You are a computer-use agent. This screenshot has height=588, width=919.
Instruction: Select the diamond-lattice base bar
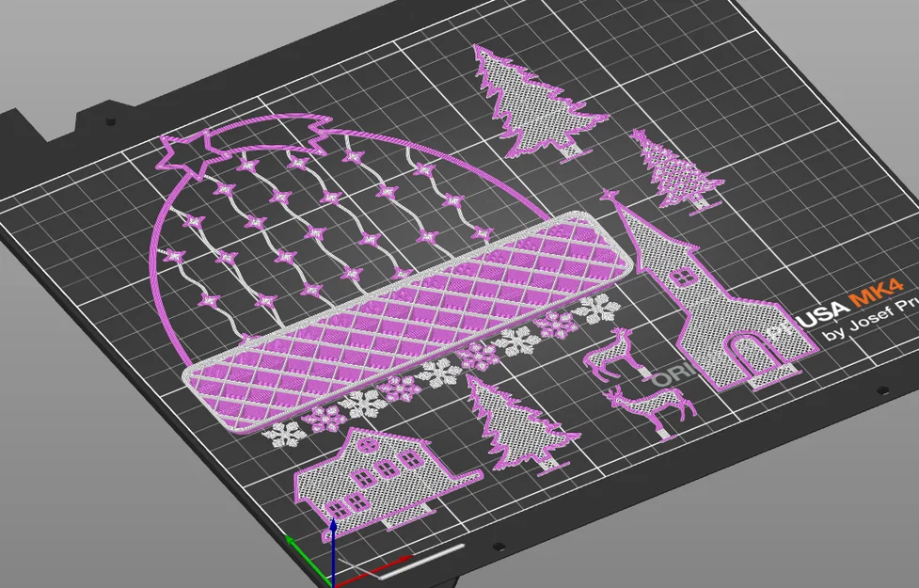pos(408,322)
